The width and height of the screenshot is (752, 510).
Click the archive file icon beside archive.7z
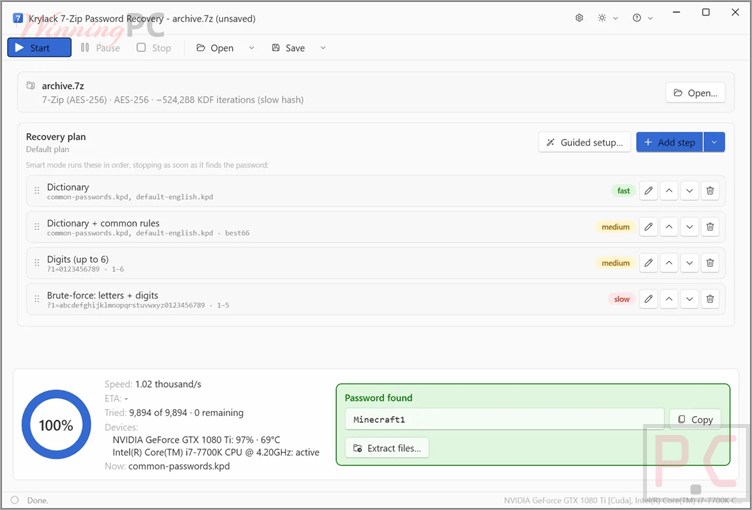[31, 85]
